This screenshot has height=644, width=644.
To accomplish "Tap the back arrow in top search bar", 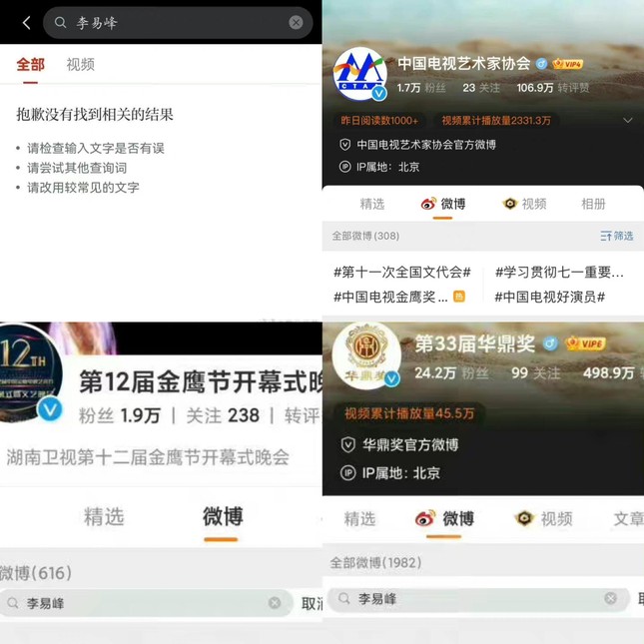I will [x=27, y=23].
